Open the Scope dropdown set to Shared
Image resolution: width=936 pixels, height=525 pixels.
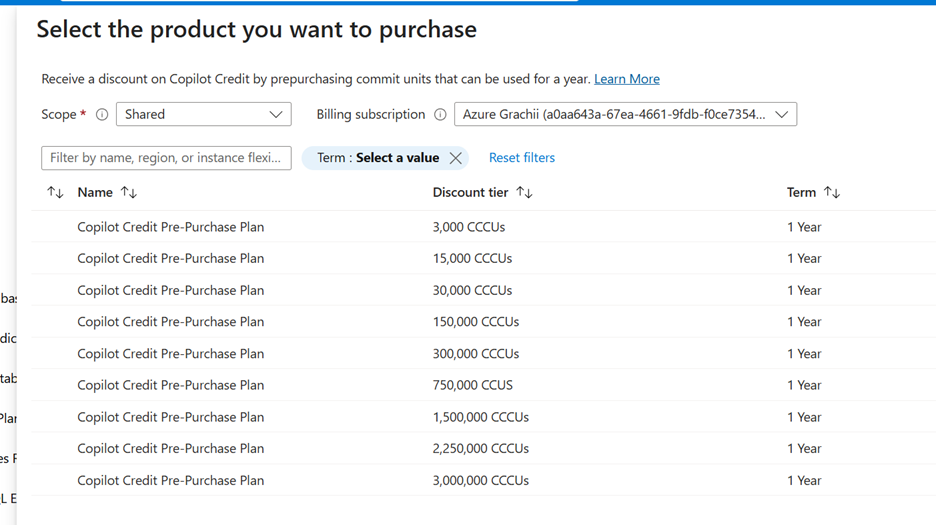pyautogui.click(x=204, y=114)
